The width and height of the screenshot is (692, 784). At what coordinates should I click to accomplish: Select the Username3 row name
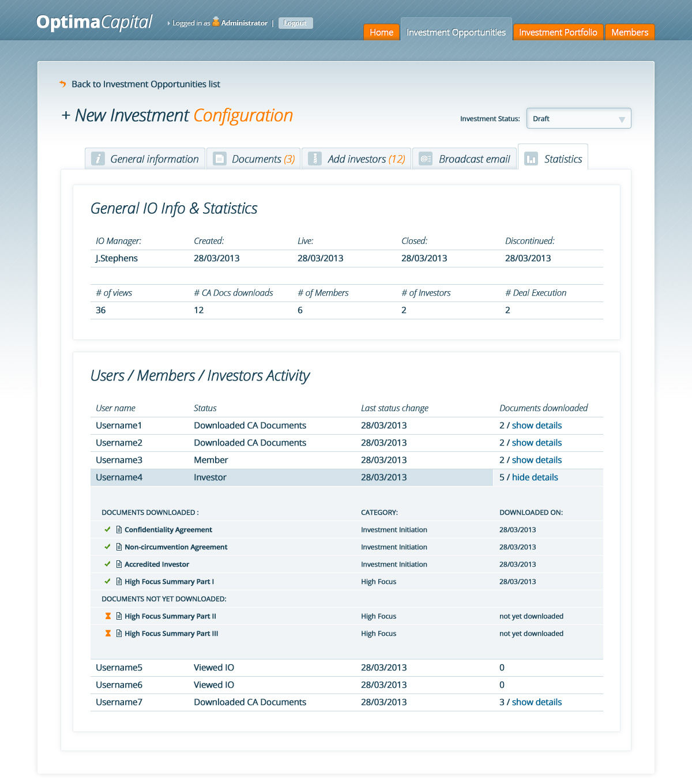point(119,460)
